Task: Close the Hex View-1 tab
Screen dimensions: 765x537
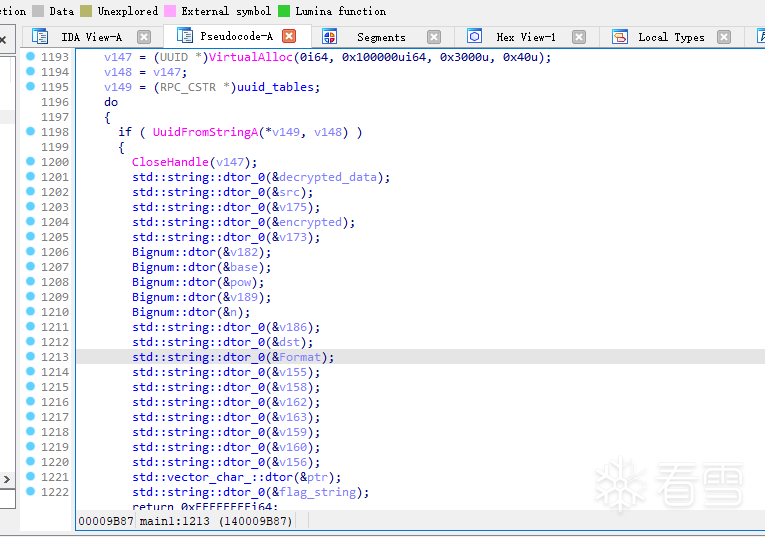Action: pyautogui.click(x=579, y=37)
